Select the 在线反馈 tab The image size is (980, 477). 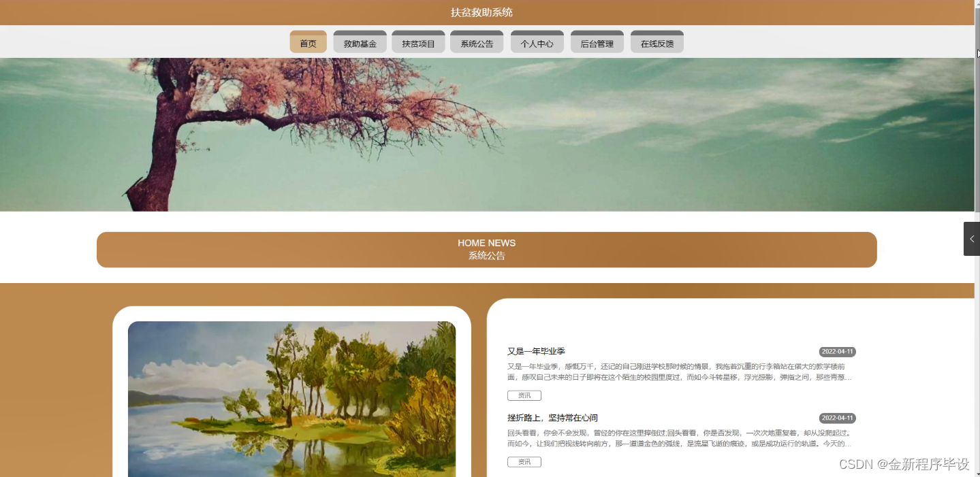(x=657, y=42)
